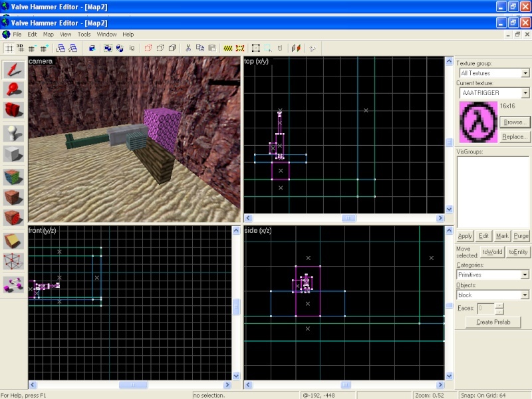
Task: Click the Browse... texture button
Action: 514,122
